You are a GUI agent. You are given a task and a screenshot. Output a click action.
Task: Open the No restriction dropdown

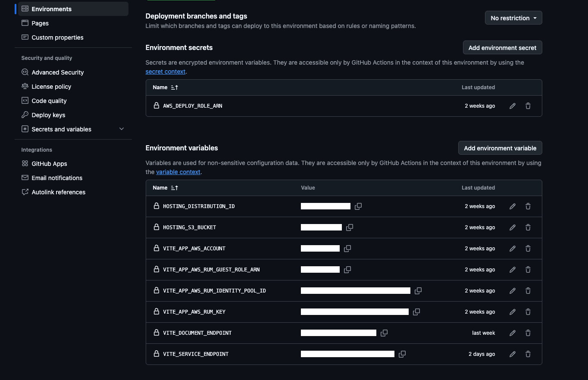tap(513, 18)
